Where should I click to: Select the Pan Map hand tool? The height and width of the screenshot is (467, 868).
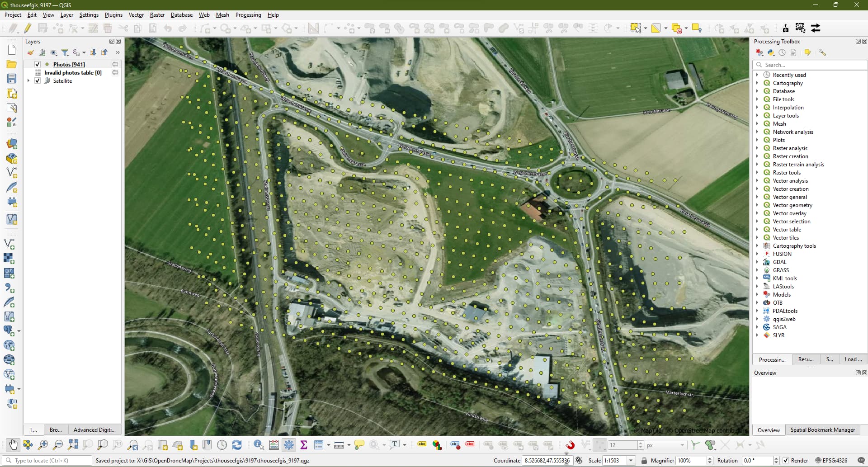tap(13, 445)
